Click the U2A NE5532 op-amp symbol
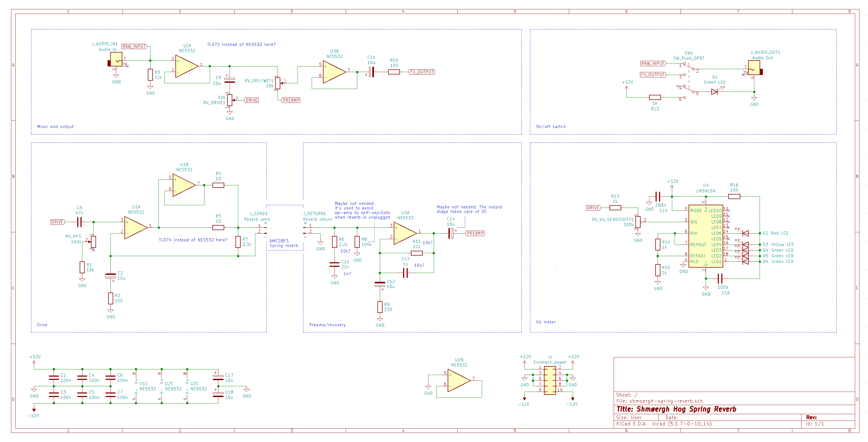The height and width of the screenshot is (442, 868). pos(187,66)
